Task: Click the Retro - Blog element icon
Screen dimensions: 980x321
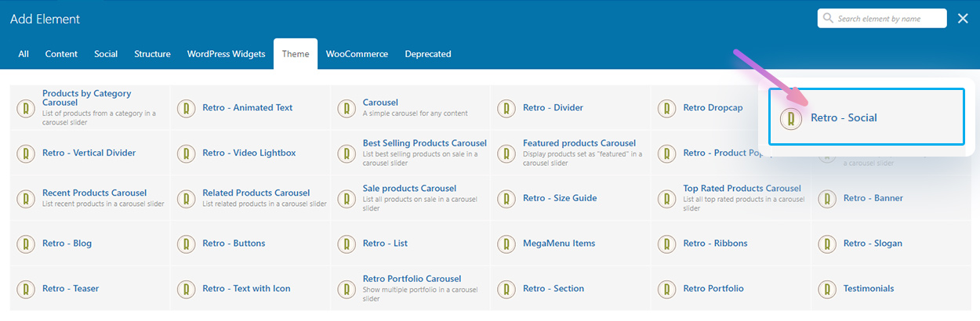Action: click(27, 243)
